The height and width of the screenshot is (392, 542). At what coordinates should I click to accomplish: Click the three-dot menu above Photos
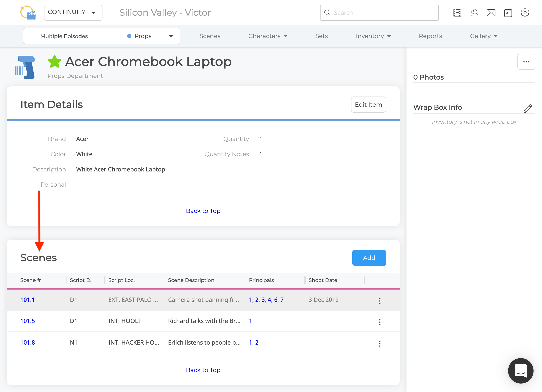click(526, 62)
